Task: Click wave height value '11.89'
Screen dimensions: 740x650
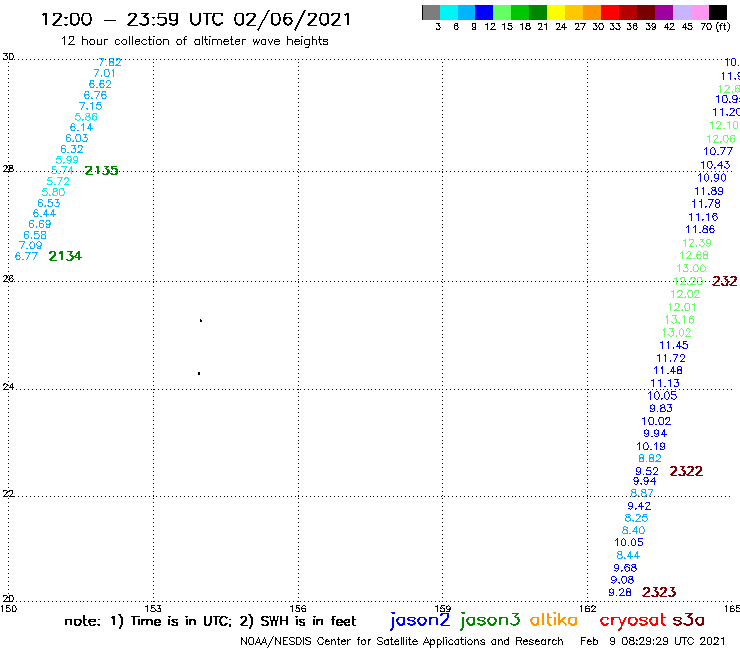Action: 709,191
